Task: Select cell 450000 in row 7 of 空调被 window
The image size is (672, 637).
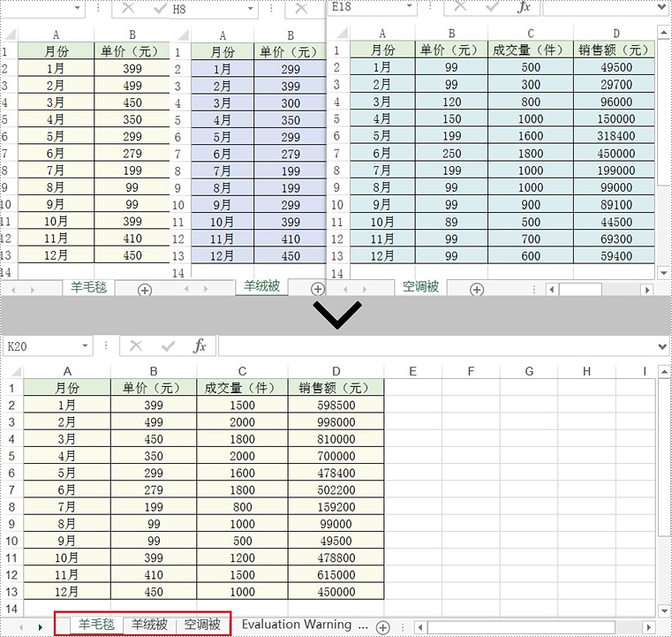Action: 615,154
